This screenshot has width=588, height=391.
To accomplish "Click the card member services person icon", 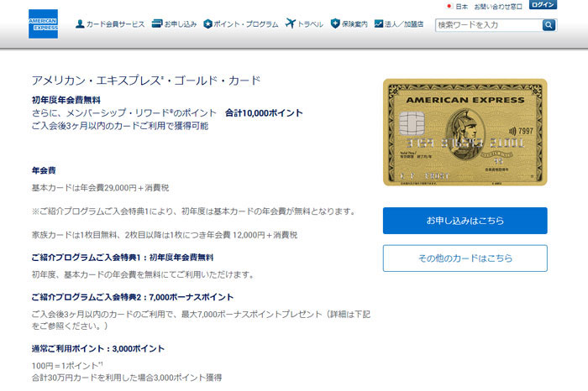I will (x=80, y=24).
